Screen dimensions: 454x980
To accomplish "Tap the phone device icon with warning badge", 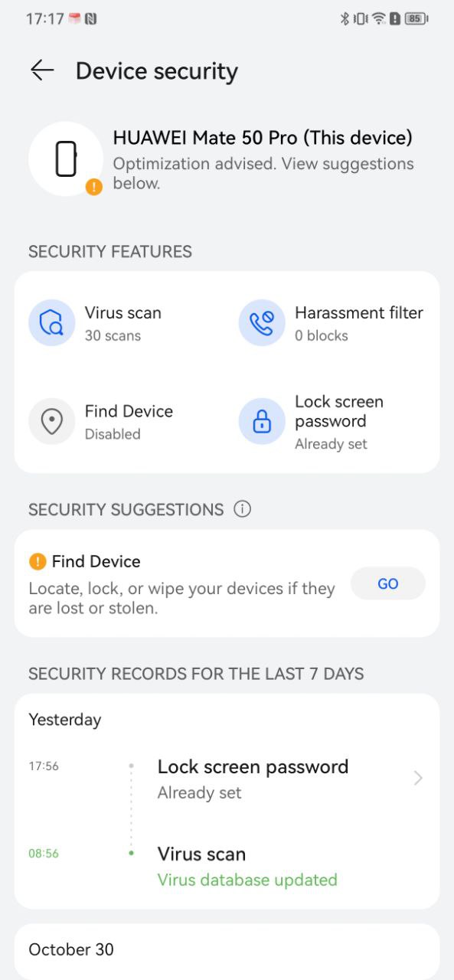I will (x=66, y=158).
